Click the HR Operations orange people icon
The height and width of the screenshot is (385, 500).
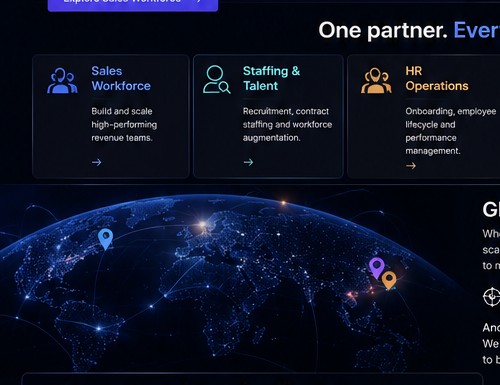[376, 80]
